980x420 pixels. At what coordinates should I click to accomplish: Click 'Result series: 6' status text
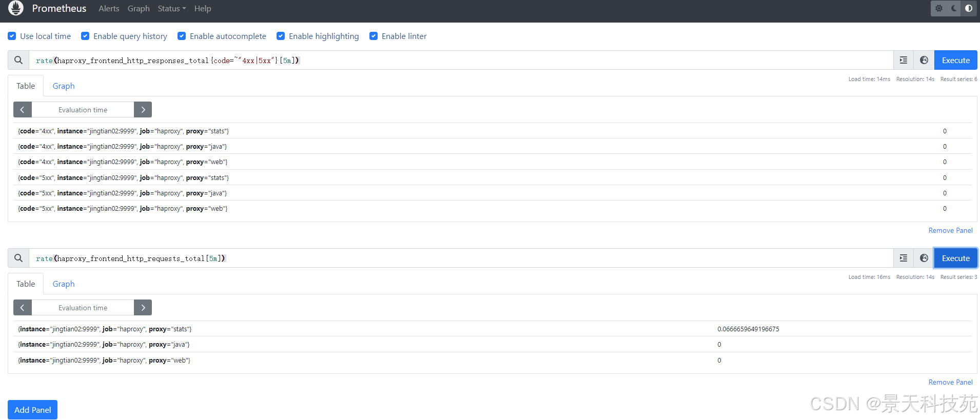point(958,79)
